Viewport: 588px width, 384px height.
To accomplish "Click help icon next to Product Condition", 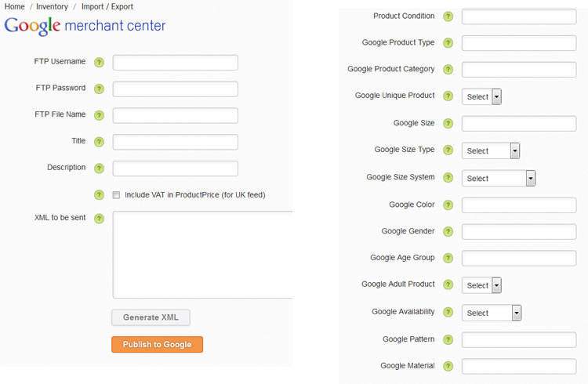I will (448, 16).
